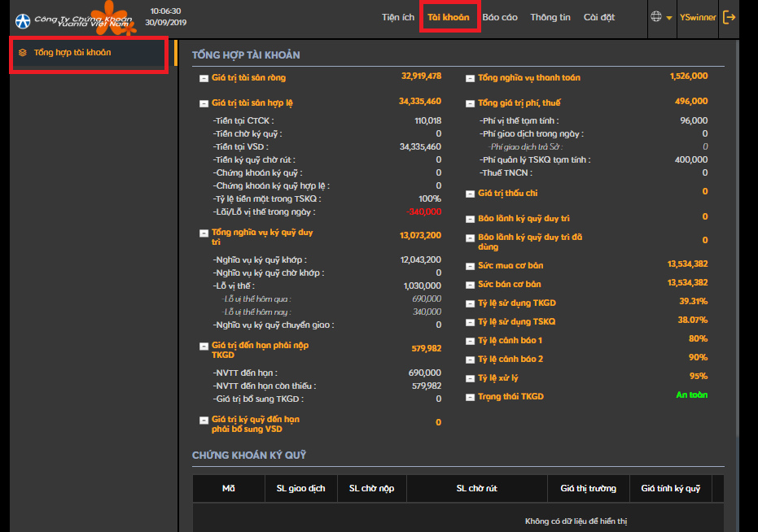Screen dimensions: 758x532
Task: Click the SL giao dịch column header
Action: (x=300, y=488)
